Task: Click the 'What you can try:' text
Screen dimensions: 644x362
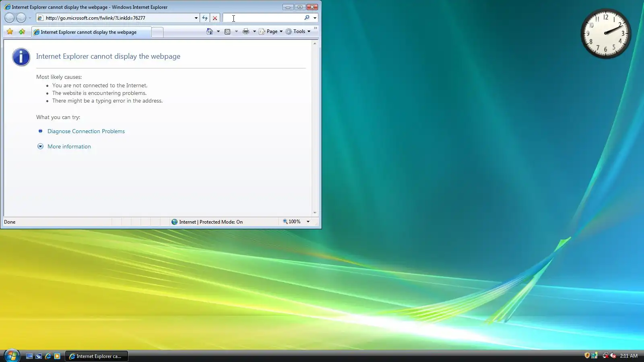Action: 58,117
